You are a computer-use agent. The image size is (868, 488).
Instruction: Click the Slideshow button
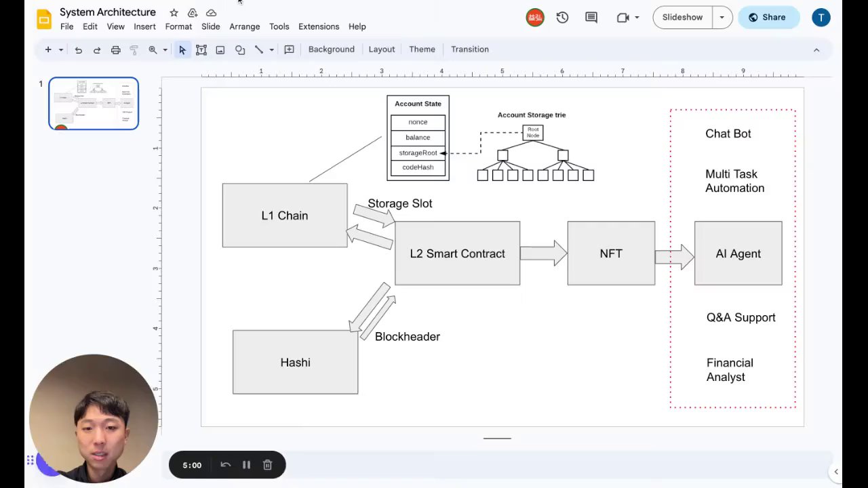point(682,18)
